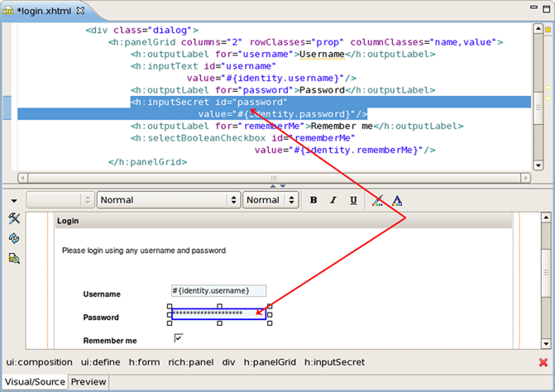Select the Visual/Source tab
Viewport: 555px width, 392px height.
(34, 382)
